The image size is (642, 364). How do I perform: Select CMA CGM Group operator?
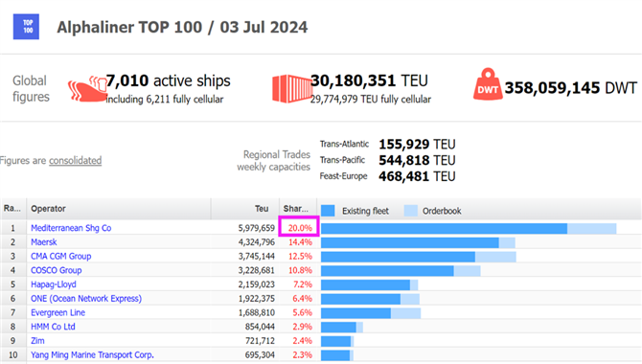coord(61,257)
